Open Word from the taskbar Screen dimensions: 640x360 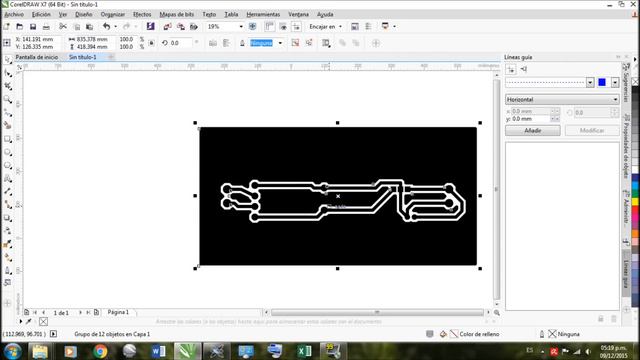click(158, 351)
